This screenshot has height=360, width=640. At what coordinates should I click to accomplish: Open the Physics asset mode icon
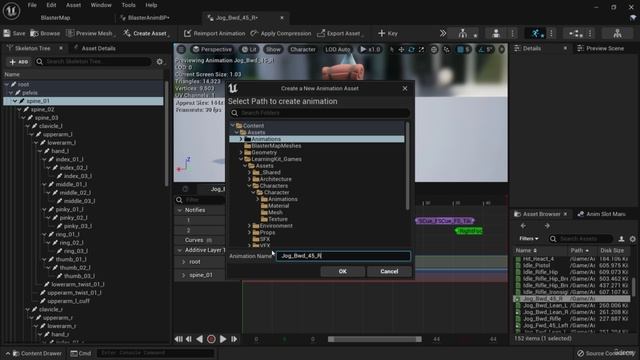(x=617, y=33)
